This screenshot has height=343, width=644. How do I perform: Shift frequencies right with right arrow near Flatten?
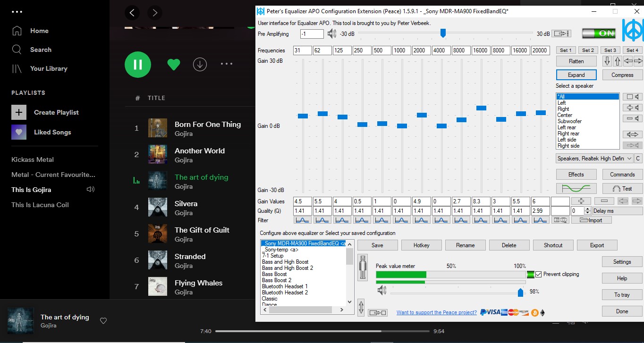tap(638, 61)
